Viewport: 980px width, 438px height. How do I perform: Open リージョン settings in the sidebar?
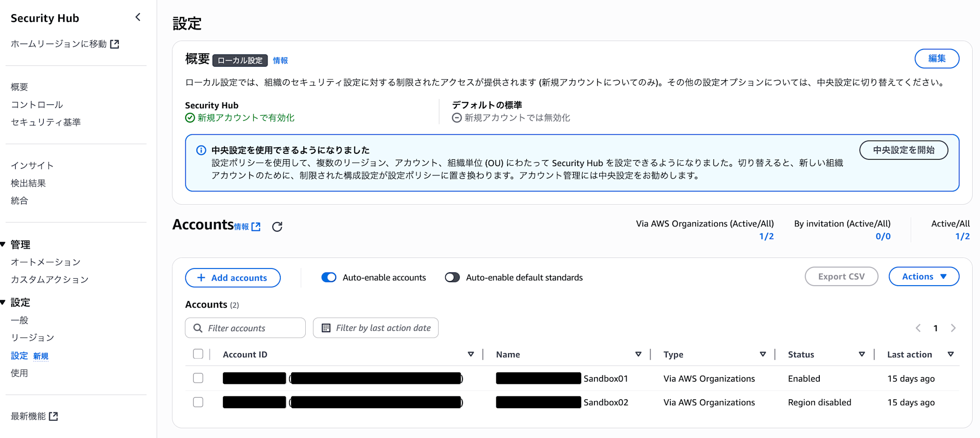coord(33,338)
